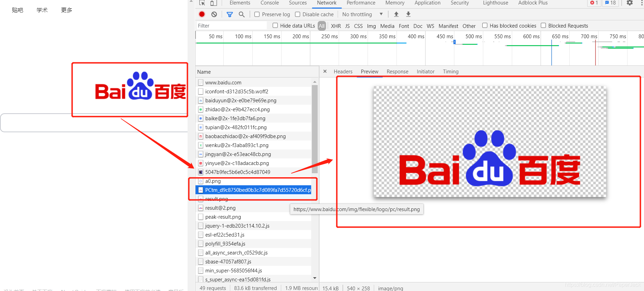Switch to the Elements panel tab
This screenshot has height=291, width=644.
click(240, 3)
